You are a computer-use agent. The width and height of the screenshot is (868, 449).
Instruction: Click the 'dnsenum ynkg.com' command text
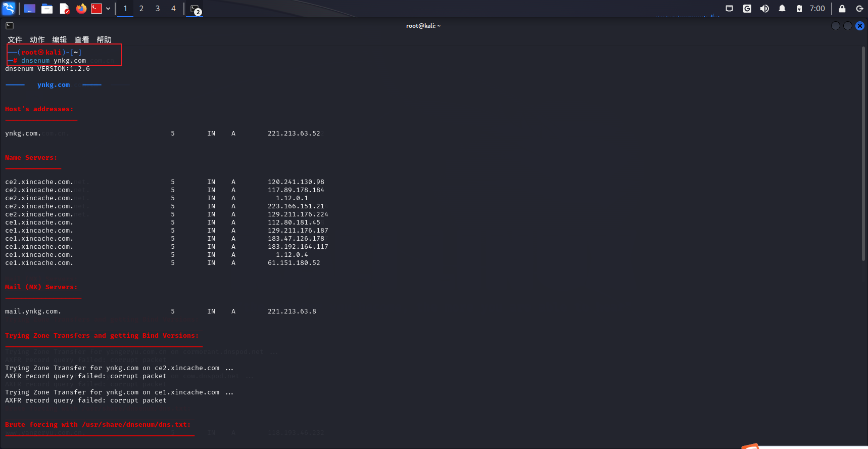click(54, 61)
